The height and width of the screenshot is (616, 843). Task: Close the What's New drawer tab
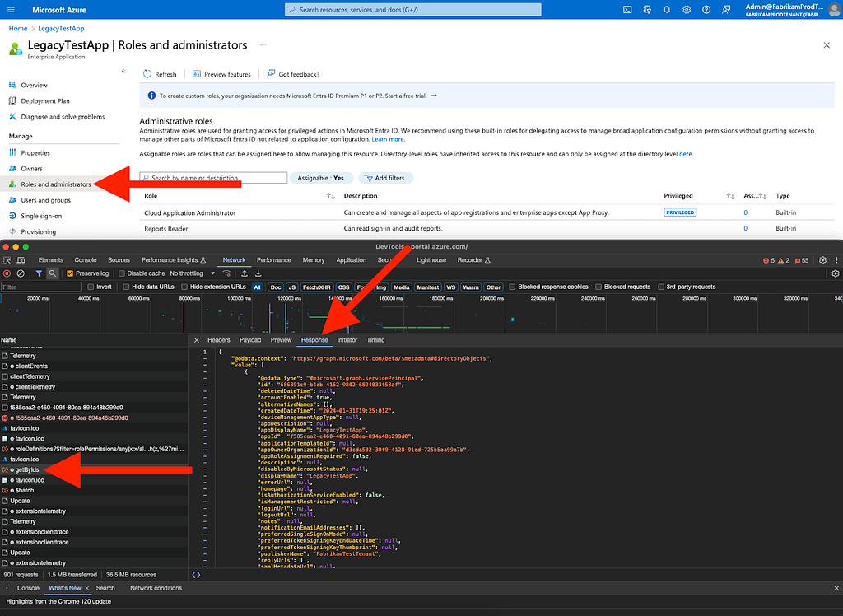coord(87,588)
